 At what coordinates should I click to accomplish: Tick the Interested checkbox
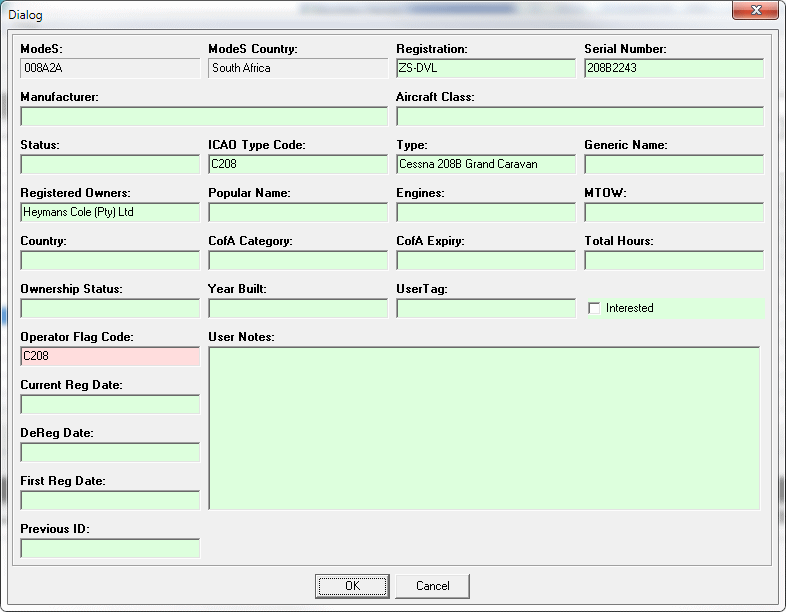click(594, 308)
